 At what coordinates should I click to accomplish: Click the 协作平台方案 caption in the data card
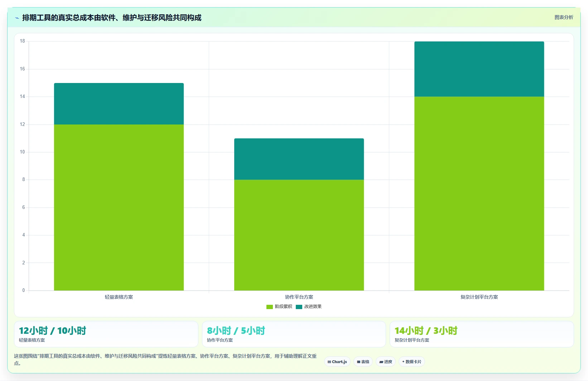pos(220,340)
